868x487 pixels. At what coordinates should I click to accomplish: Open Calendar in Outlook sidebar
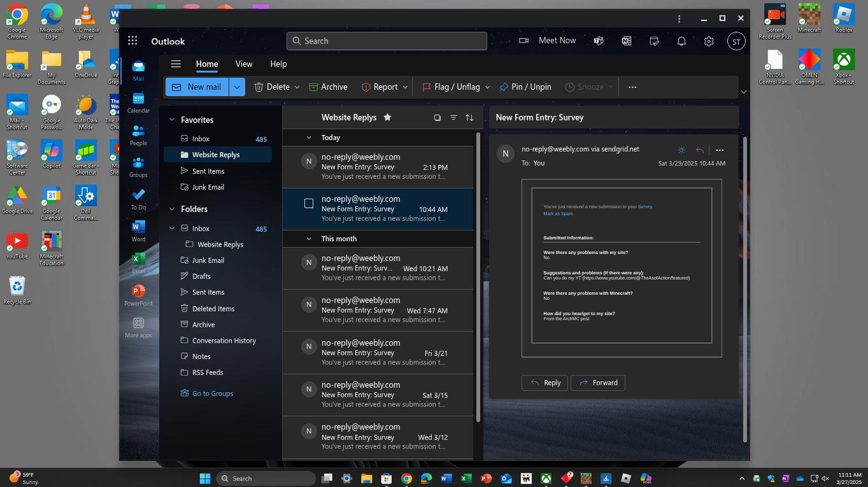138,102
